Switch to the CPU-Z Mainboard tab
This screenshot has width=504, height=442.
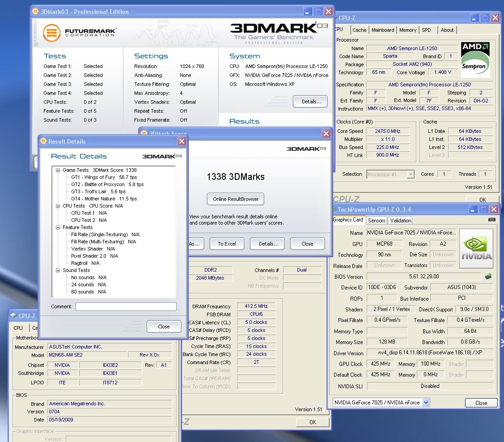[x=383, y=30]
